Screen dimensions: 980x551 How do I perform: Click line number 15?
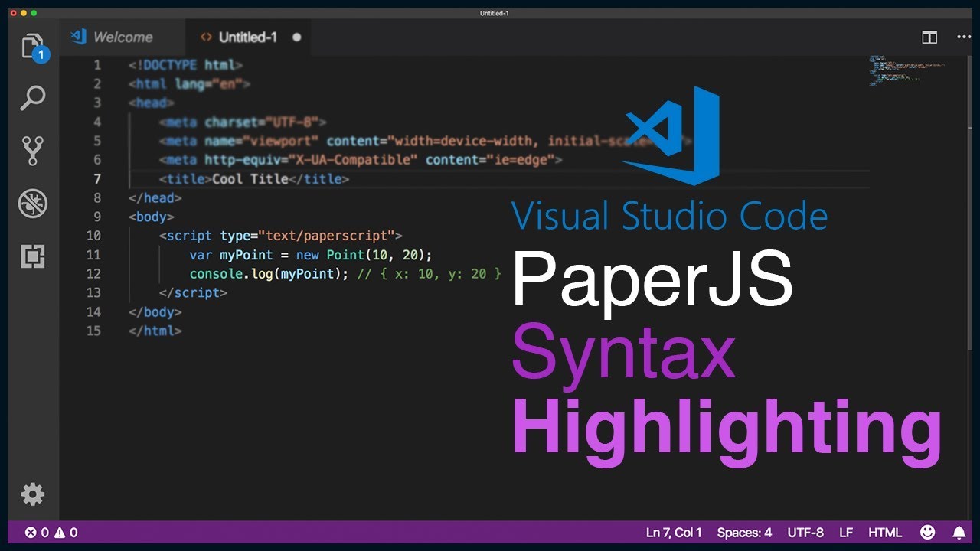click(x=93, y=331)
